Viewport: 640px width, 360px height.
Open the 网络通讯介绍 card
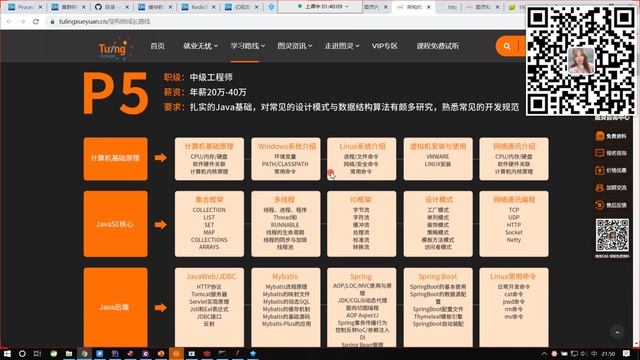(x=514, y=159)
